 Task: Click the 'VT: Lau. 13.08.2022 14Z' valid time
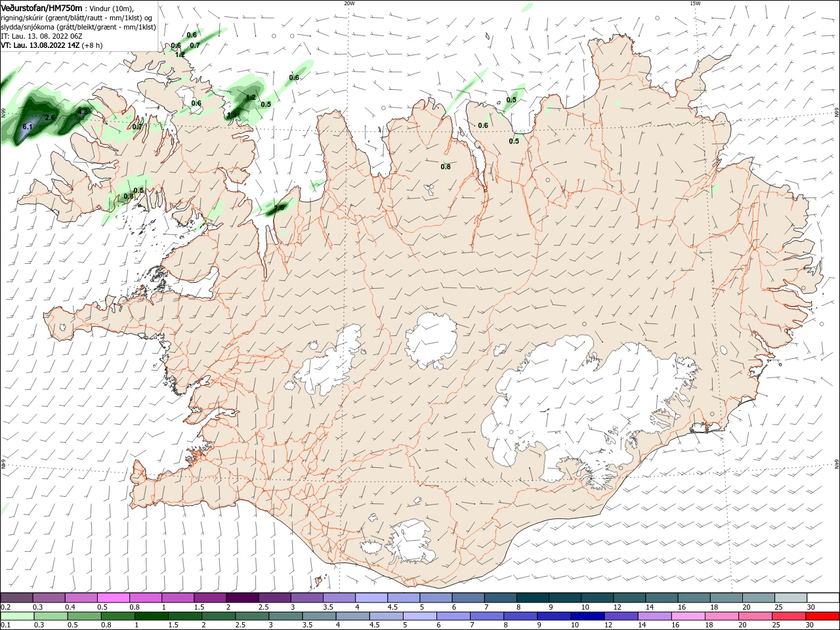coord(40,45)
